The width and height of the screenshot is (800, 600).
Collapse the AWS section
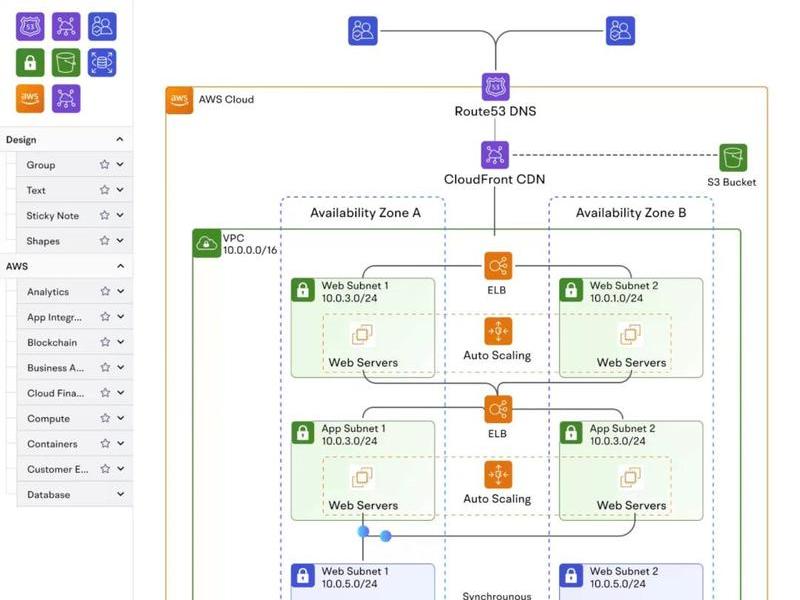(120, 266)
